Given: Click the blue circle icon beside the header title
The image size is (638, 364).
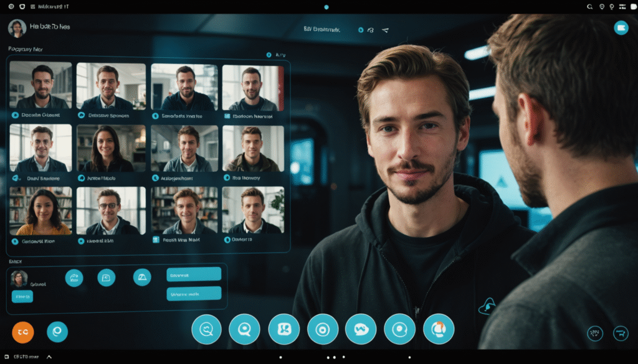Looking at the screenshot, I should click(361, 30).
